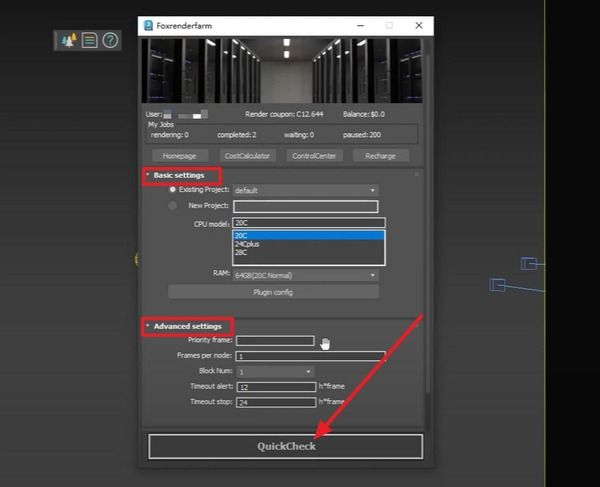This screenshot has width=600, height=487.
Task: Click the trees and bell toolbar icon
Action: [69, 40]
